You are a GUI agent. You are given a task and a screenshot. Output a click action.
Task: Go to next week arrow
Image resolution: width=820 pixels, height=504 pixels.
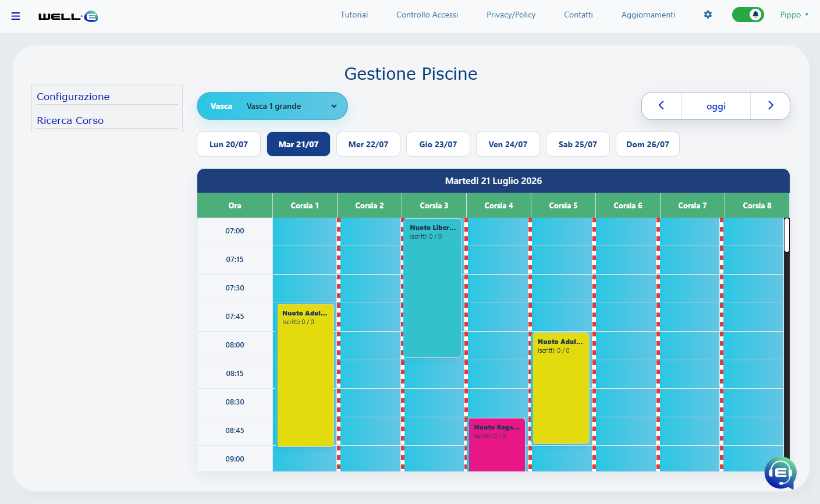coord(771,106)
